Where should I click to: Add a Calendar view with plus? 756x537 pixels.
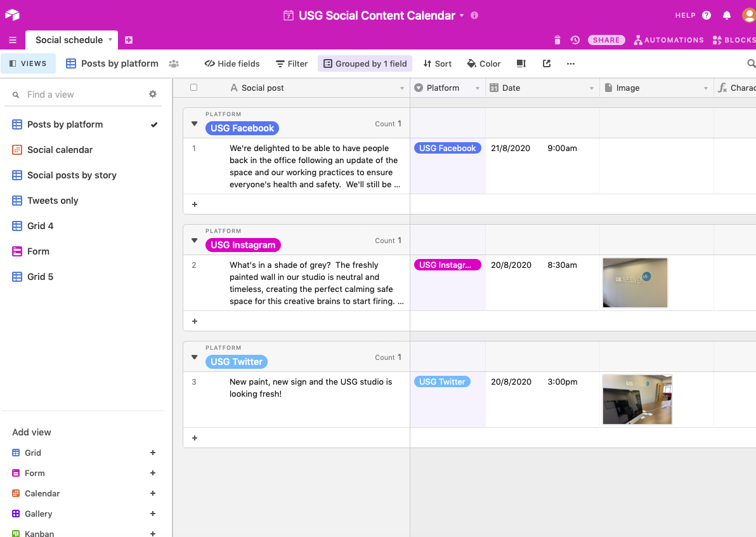tap(153, 493)
